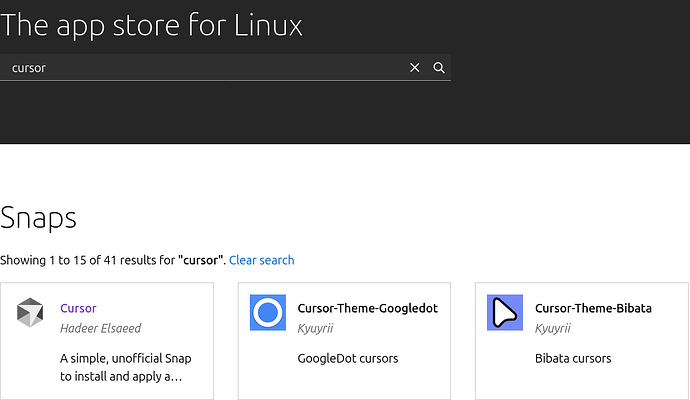Click "The app store for Linux" heading
Image resolution: width=690 pixels, height=400 pixels.
click(151, 24)
